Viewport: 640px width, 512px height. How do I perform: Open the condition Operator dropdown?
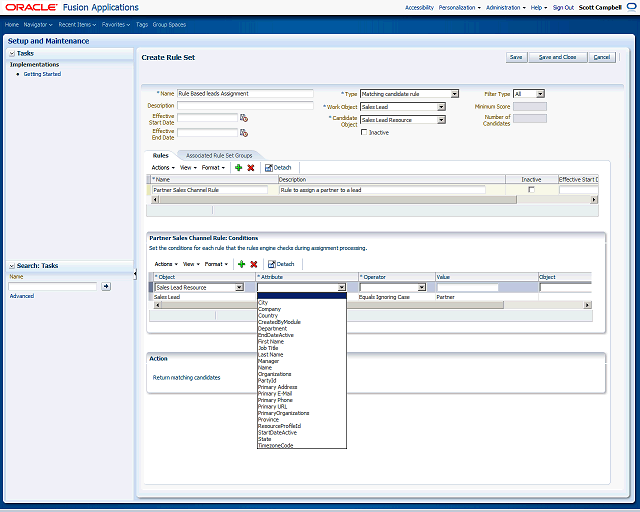(x=422, y=287)
